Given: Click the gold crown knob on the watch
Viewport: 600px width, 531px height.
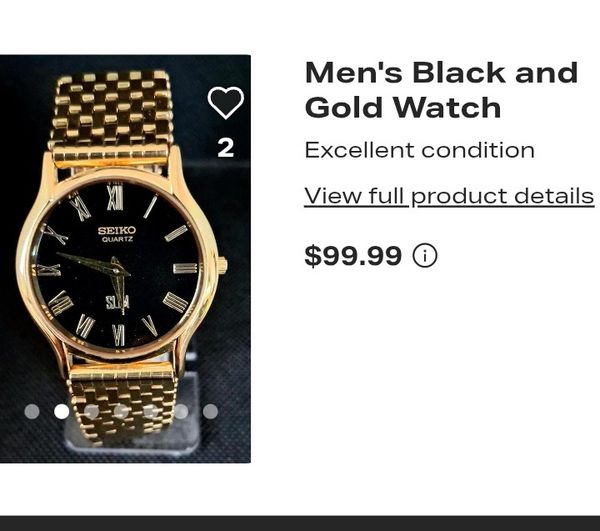Looking at the screenshot, I should click(222, 265).
